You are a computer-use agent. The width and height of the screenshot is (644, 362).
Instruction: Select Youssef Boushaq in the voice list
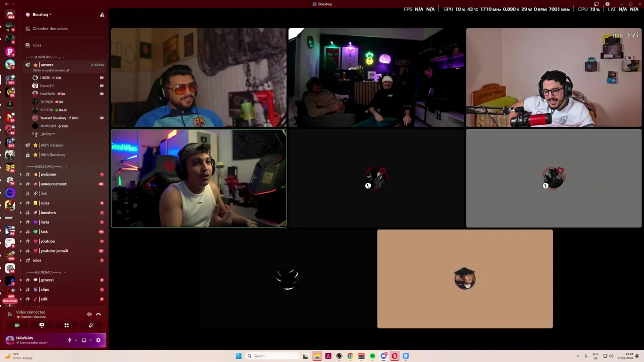(67, 118)
